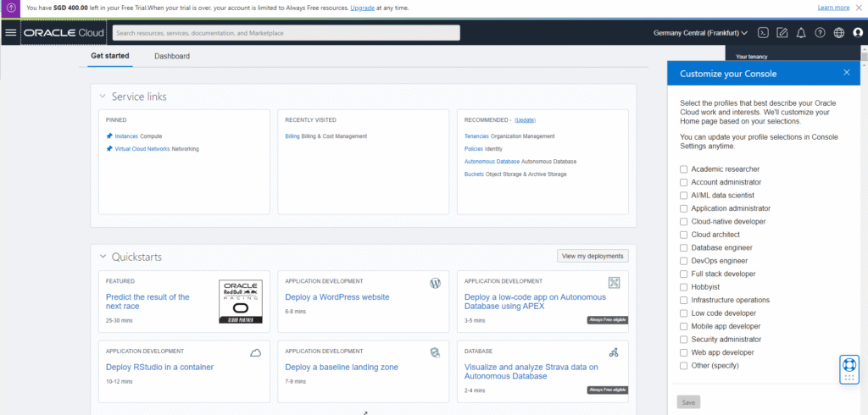Screen dimensions: 868x415
Task: Check the Security administrator profile
Action: click(x=684, y=339)
